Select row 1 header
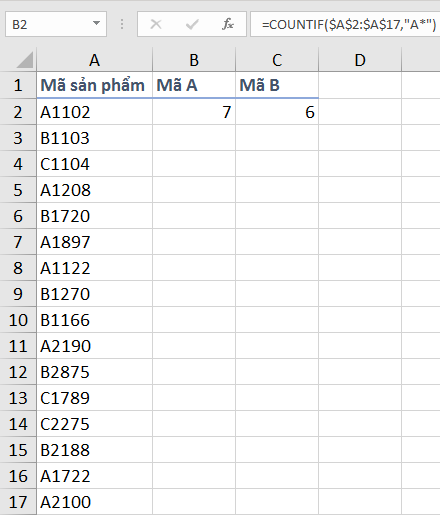 [x=18, y=85]
